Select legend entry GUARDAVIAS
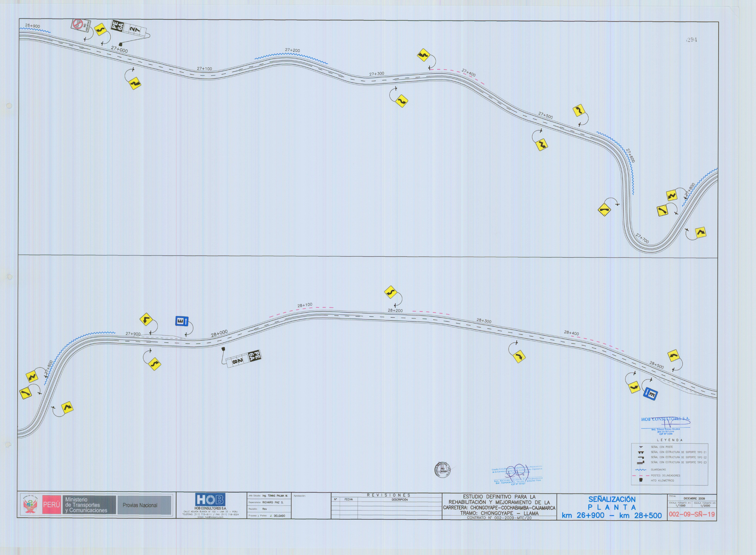 click(658, 470)
